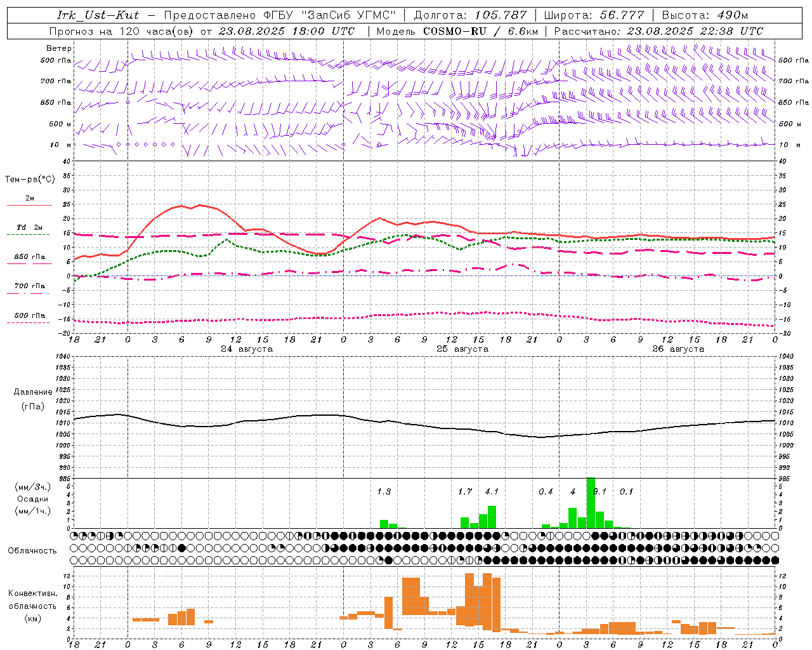Screen dimensions: 812x650
Task: Click the 0.1 precipitation total value
Action: [x=627, y=491]
